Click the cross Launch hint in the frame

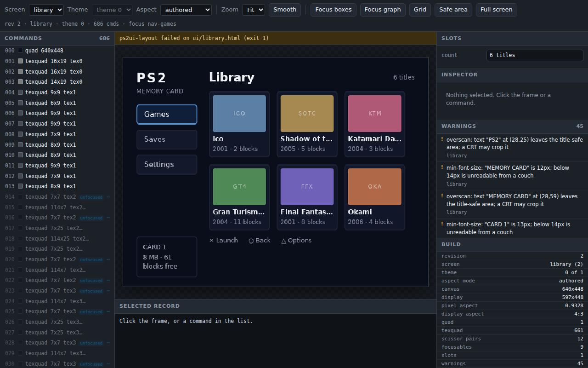tap(224, 241)
